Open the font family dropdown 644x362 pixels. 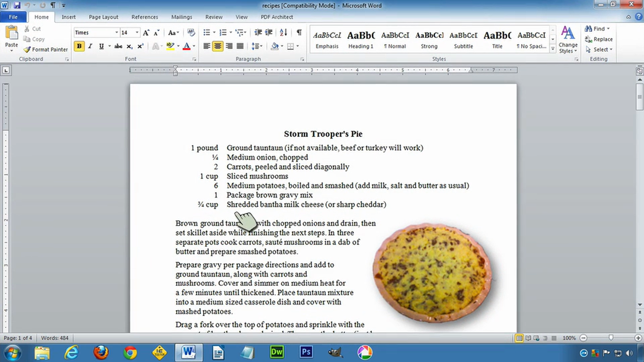(116, 32)
